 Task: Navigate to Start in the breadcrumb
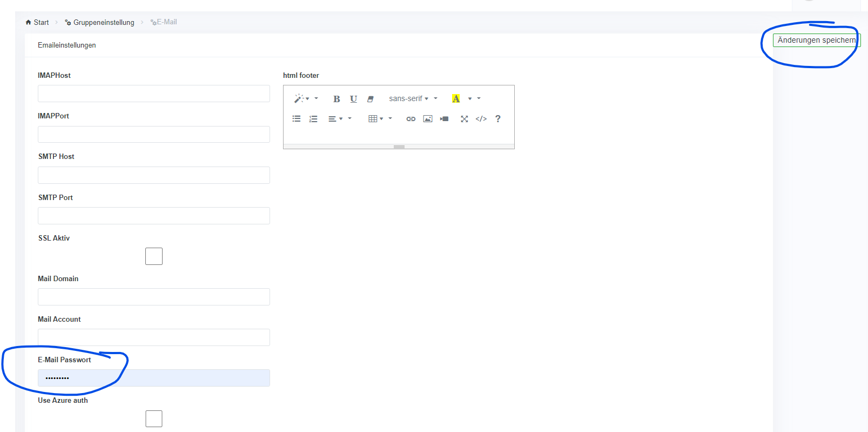pos(37,22)
